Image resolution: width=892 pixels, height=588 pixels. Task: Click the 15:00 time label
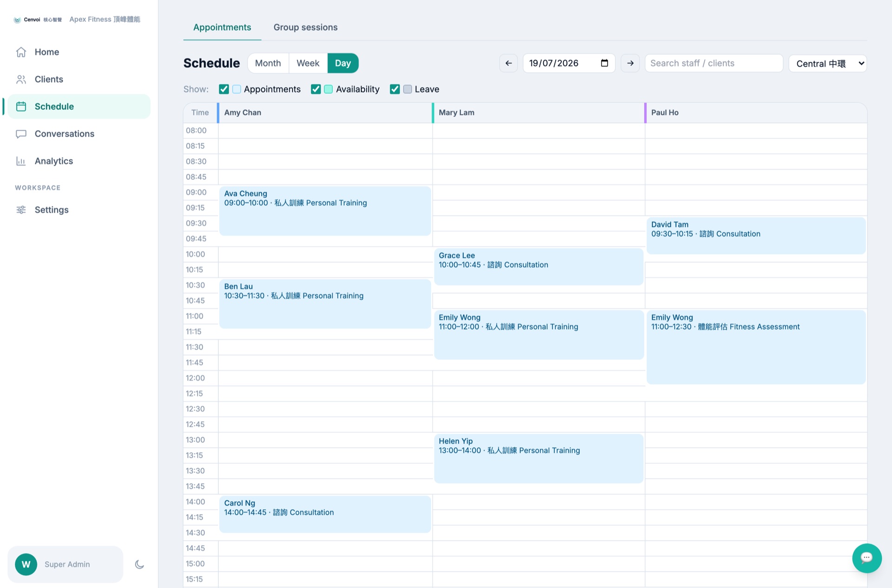pyautogui.click(x=196, y=564)
